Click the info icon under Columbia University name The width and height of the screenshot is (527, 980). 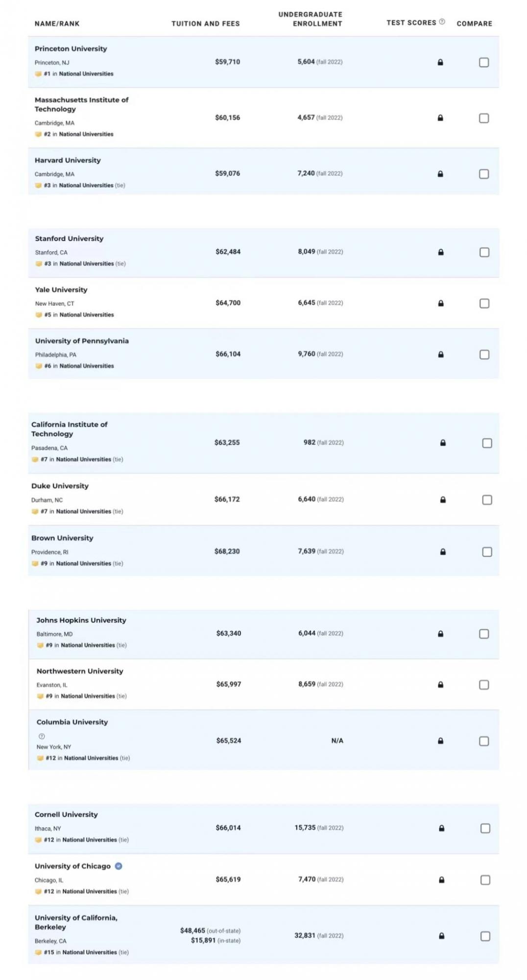tap(42, 736)
